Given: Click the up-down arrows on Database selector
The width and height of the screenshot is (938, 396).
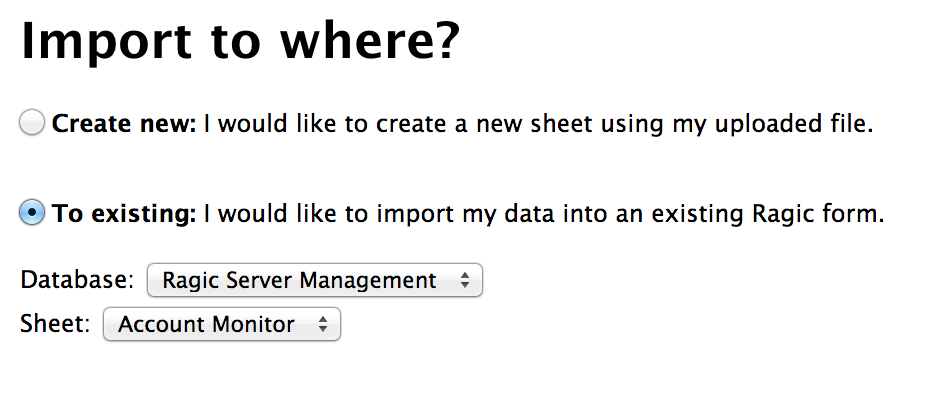Looking at the screenshot, I should 465,280.
